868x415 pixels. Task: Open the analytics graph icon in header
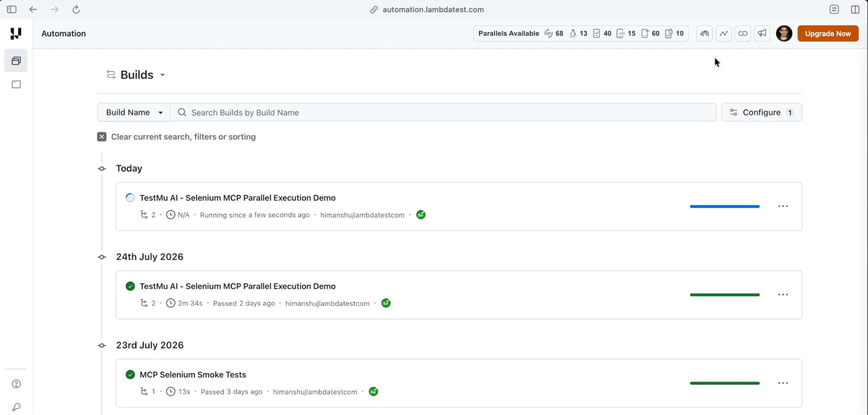coord(723,33)
